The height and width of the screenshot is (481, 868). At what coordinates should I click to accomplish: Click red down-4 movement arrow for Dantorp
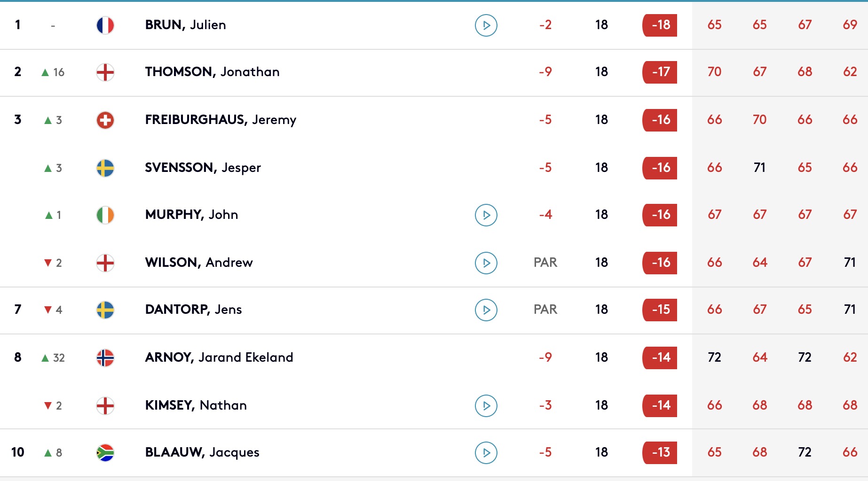tap(53, 310)
